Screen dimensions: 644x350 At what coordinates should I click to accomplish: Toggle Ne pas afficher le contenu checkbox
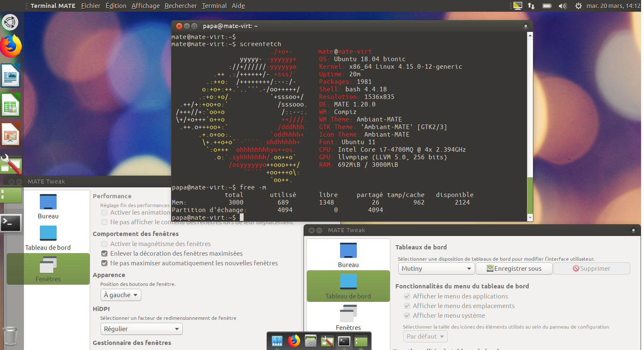[104, 222]
